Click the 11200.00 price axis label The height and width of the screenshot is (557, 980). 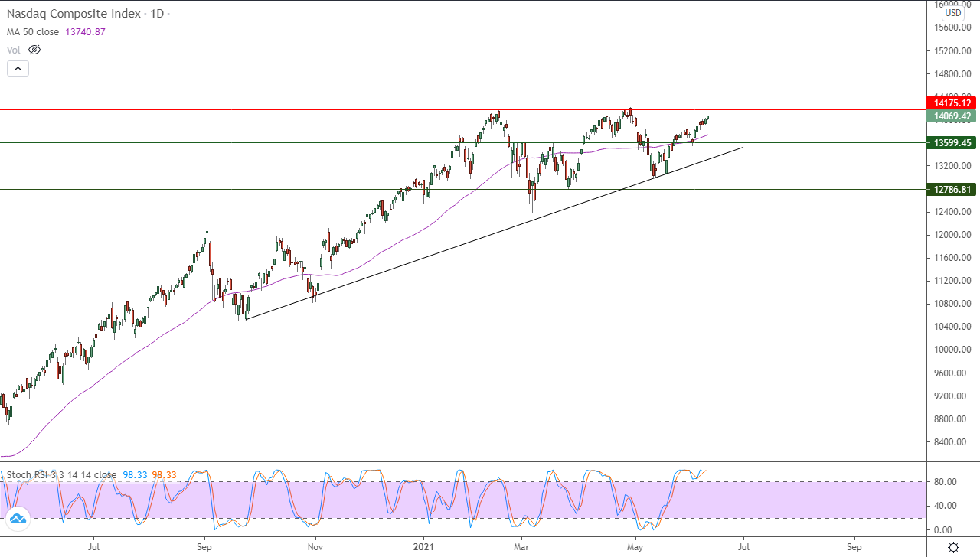[x=952, y=281]
